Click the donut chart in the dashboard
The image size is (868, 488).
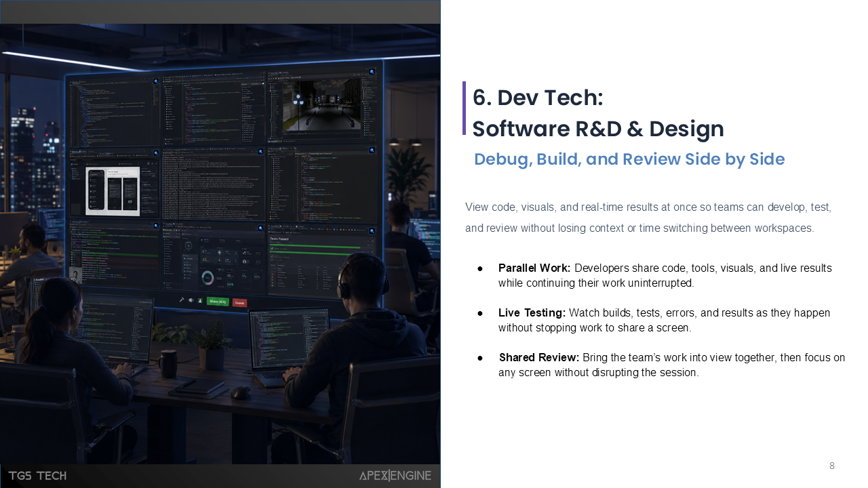coord(208,278)
